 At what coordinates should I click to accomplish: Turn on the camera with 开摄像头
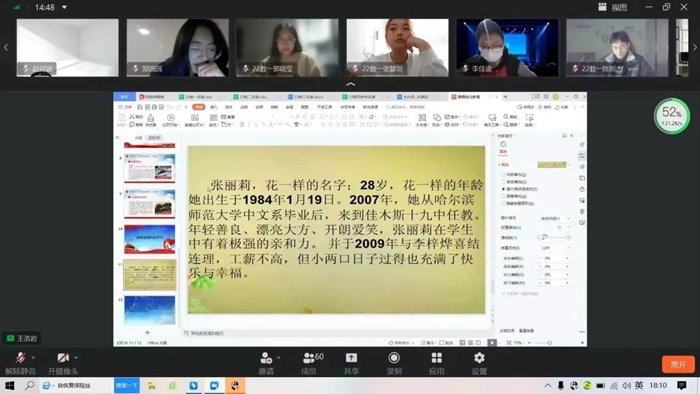point(63,363)
